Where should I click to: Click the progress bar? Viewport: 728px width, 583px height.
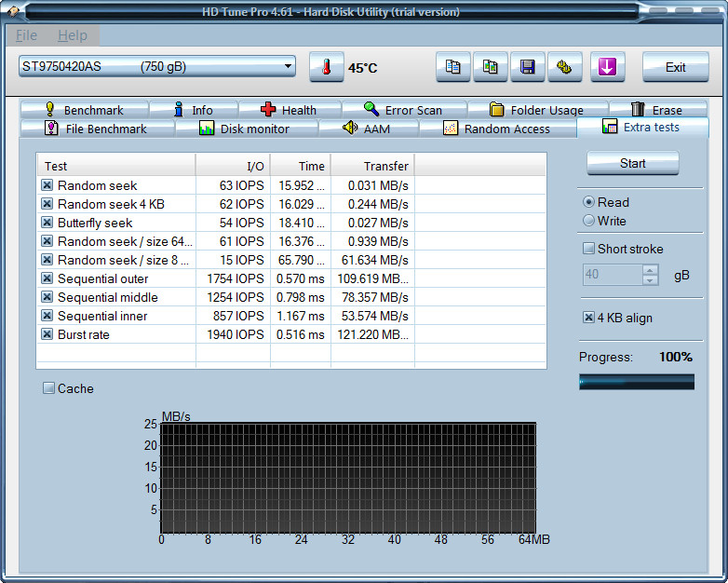[x=636, y=381]
